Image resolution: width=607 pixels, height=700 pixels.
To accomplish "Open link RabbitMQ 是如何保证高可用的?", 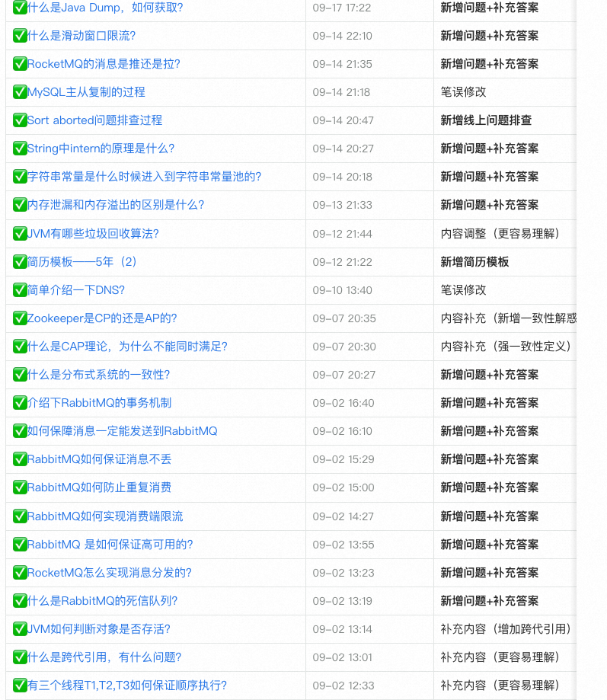I will coord(110,544).
